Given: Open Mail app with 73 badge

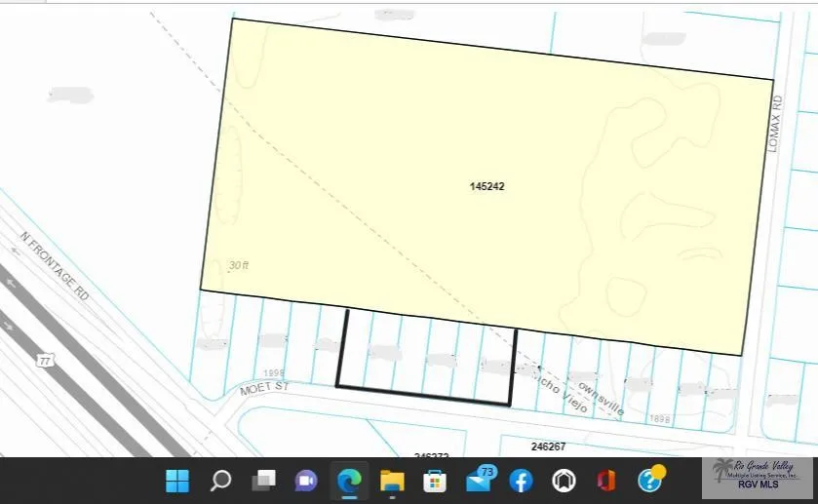Looking at the screenshot, I should coord(479,480).
